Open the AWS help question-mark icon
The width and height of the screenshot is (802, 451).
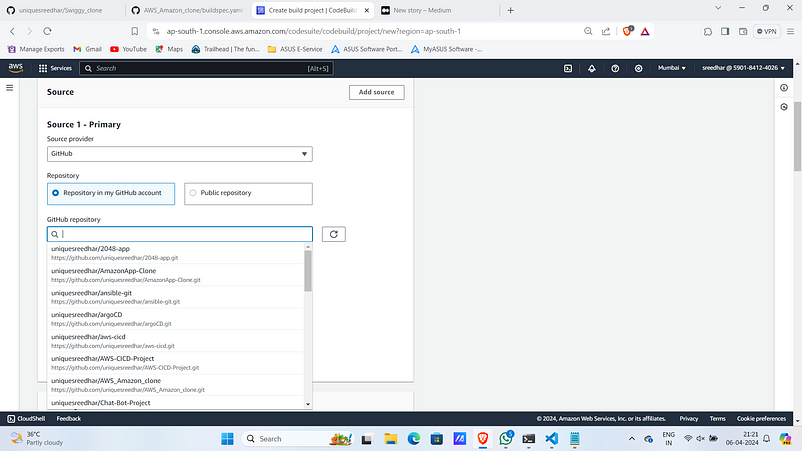tap(615, 68)
